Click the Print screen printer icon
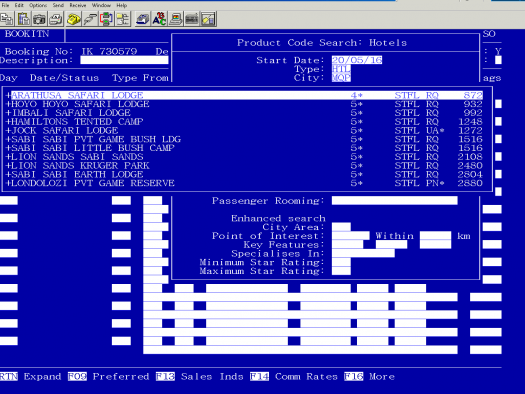Screen dimensions: 525x394 click(x=56, y=19)
